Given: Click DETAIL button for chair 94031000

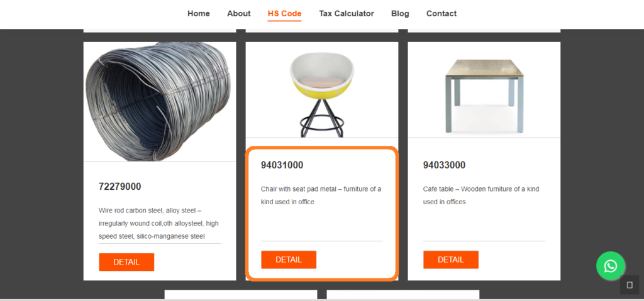Looking at the screenshot, I should 289,260.
